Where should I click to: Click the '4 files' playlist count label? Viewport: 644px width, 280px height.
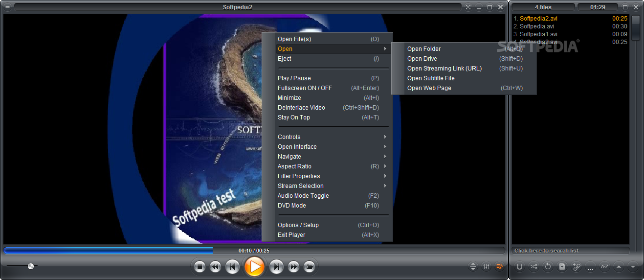pos(543,7)
